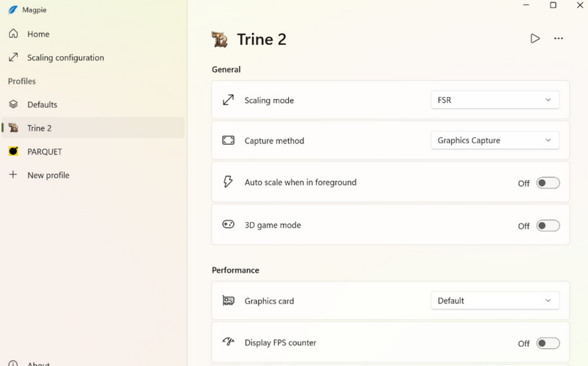This screenshot has width=588, height=366.
Task: Open the Home page
Action: point(93,34)
